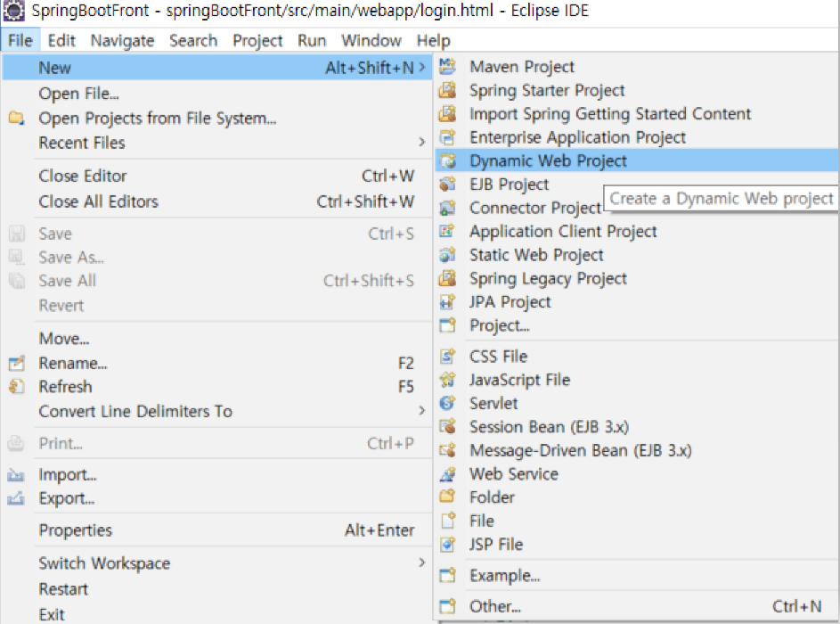Screen dimensions: 840x624
Task: Click the Rename pencil icon
Action: [x=17, y=363]
